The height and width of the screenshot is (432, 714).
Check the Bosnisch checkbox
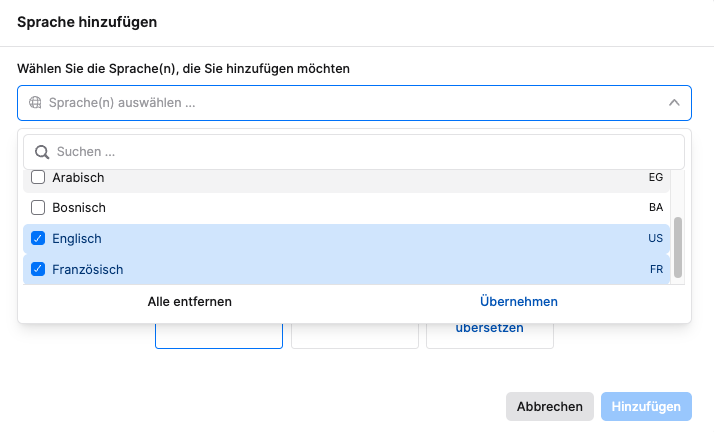click(x=38, y=208)
